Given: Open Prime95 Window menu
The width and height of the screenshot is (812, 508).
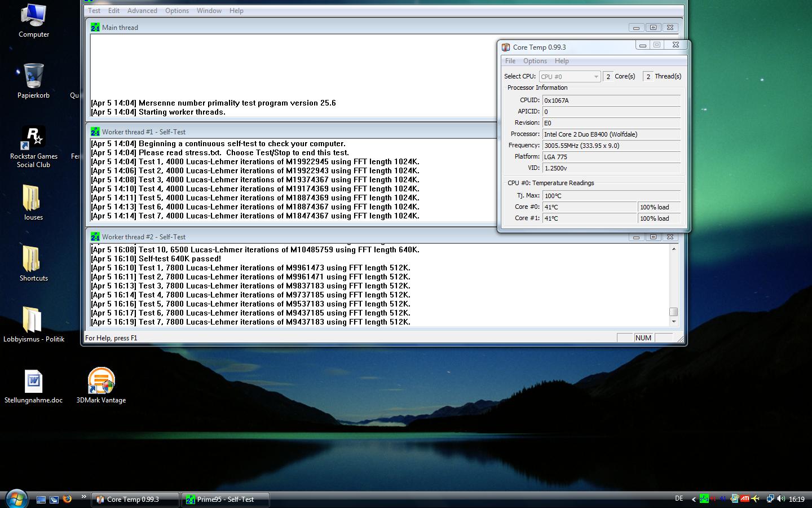Looking at the screenshot, I should pyautogui.click(x=209, y=11).
